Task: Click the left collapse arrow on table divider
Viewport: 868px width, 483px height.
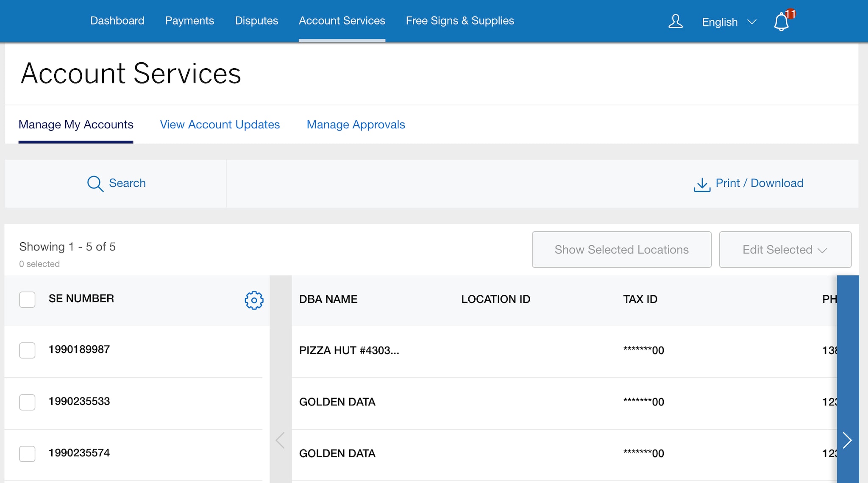Action: [280, 440]
